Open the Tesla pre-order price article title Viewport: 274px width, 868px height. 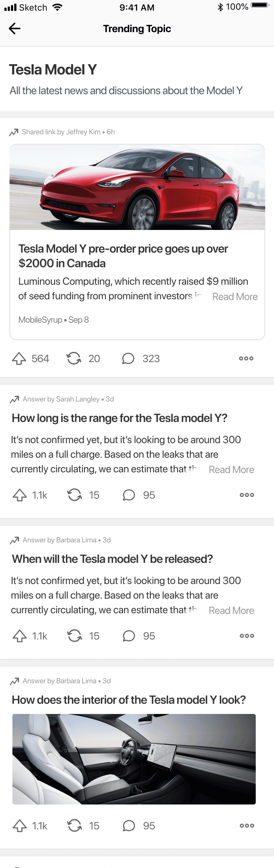click(123, 256)
